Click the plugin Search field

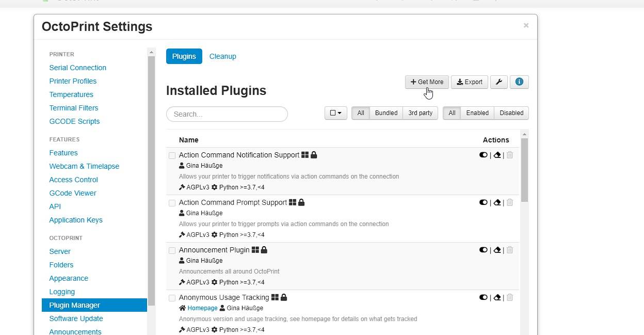click(227, 114)
